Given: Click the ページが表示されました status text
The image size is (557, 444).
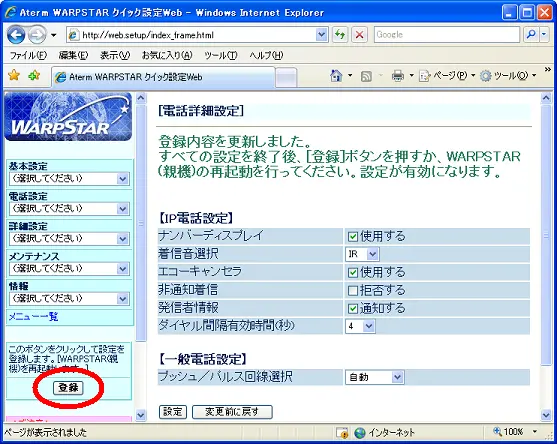Looking at the screenshot, I should [45, 432].
